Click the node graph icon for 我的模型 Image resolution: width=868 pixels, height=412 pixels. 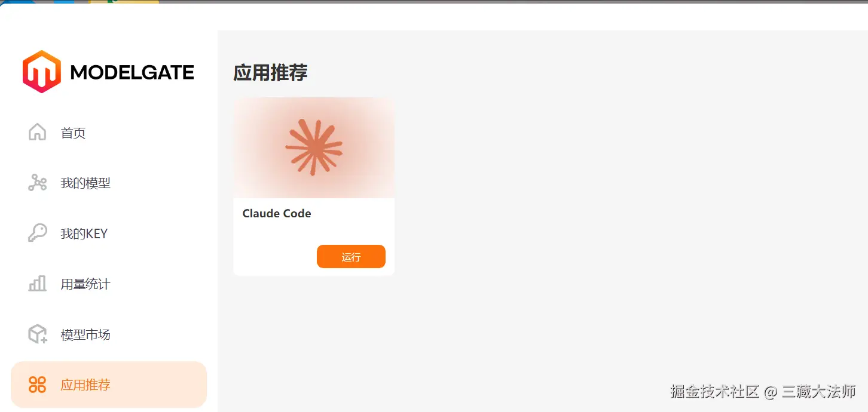pos(37,183)
